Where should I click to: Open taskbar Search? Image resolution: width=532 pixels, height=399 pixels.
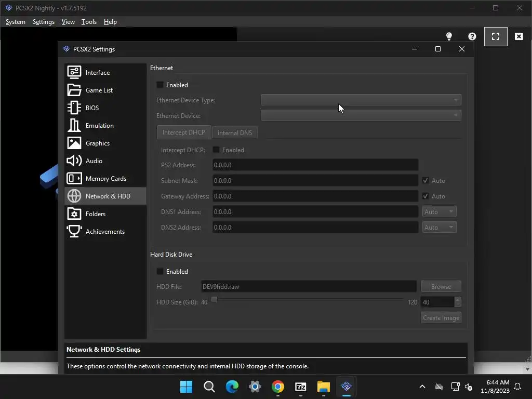coord(209,387)
